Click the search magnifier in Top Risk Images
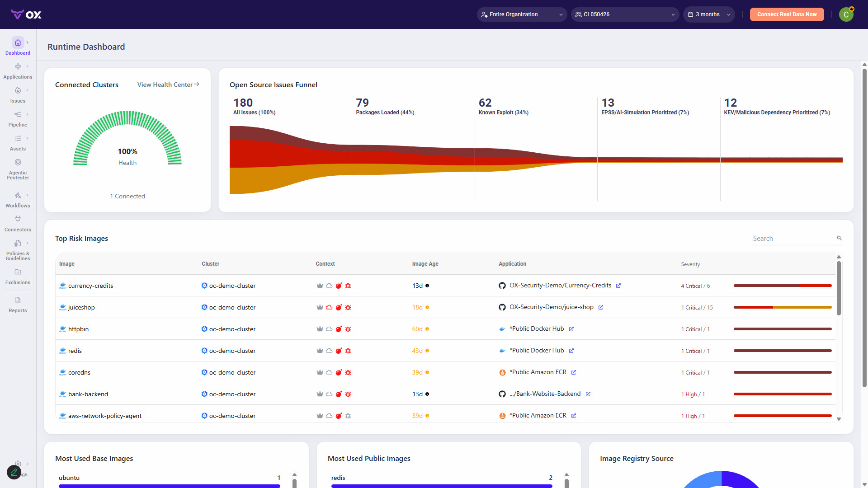868x488 pixels. 839,238
